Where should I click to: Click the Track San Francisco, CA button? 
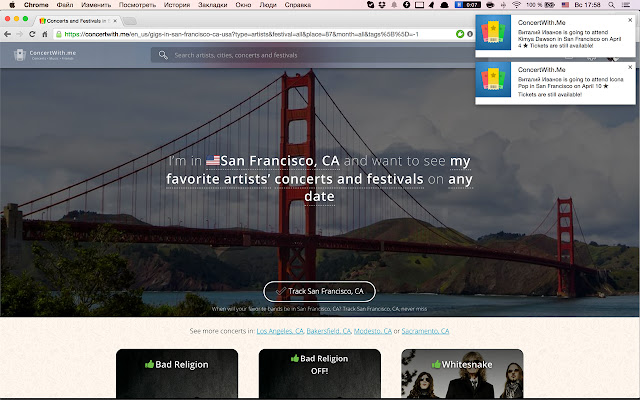pos(320,291)
